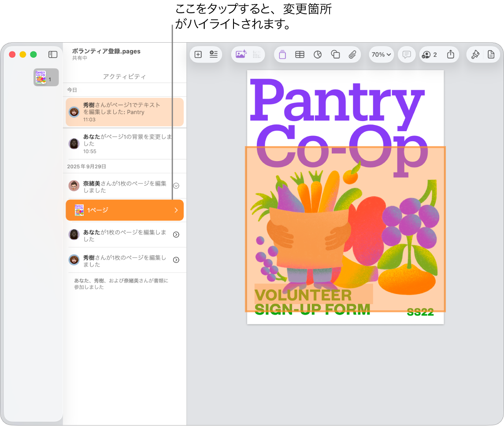Image resolution: width=504 pixels, height=426 pixels.
Task: Attach a file with the paperclip icon
Action: 352,55
